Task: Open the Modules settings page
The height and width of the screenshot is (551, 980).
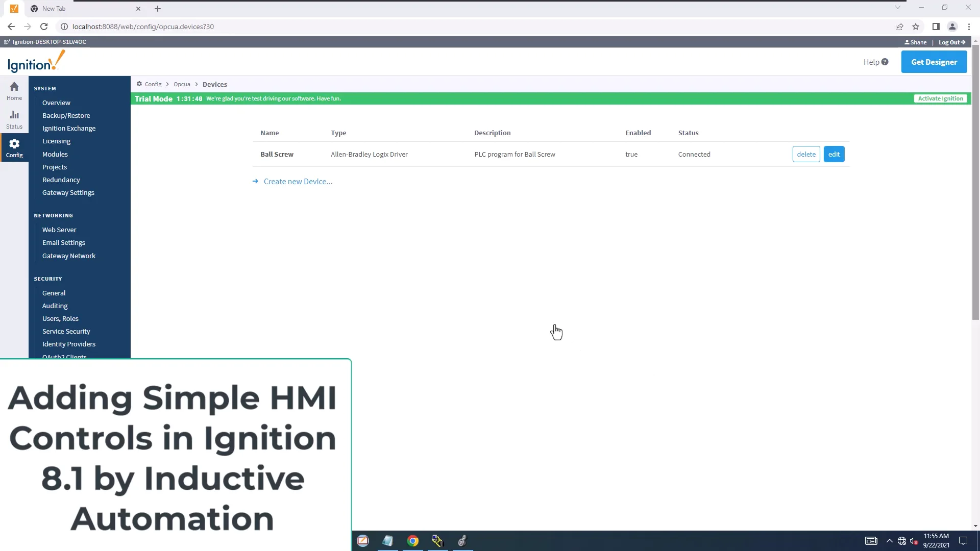Action: click(55, 154)
